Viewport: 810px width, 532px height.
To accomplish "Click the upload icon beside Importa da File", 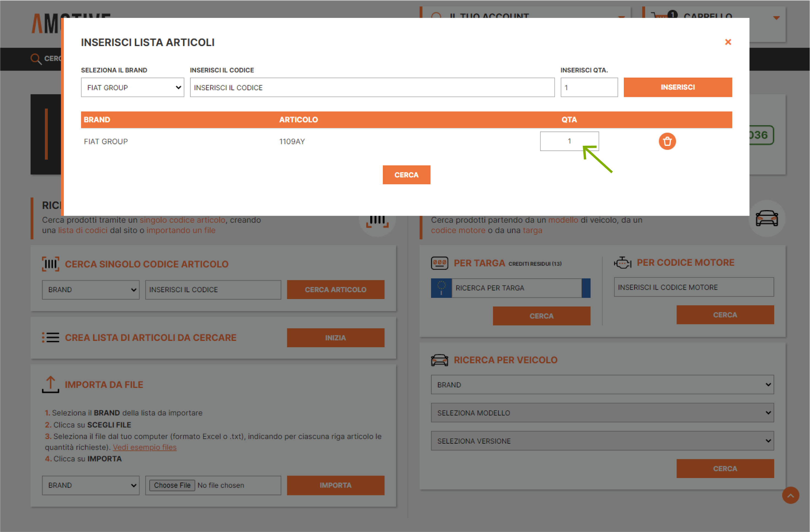I will coord(50,385).
